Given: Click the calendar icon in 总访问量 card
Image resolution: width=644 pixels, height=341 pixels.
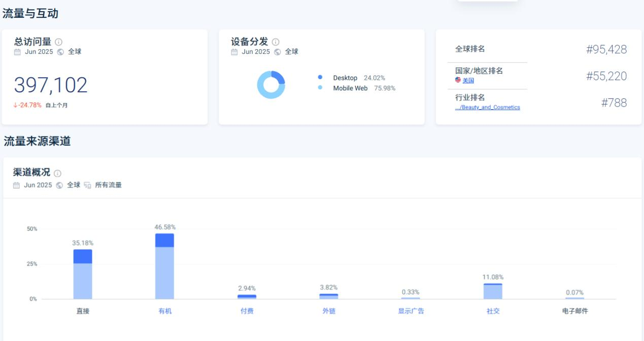Looking at the screenshot, I should click(17, 52).
